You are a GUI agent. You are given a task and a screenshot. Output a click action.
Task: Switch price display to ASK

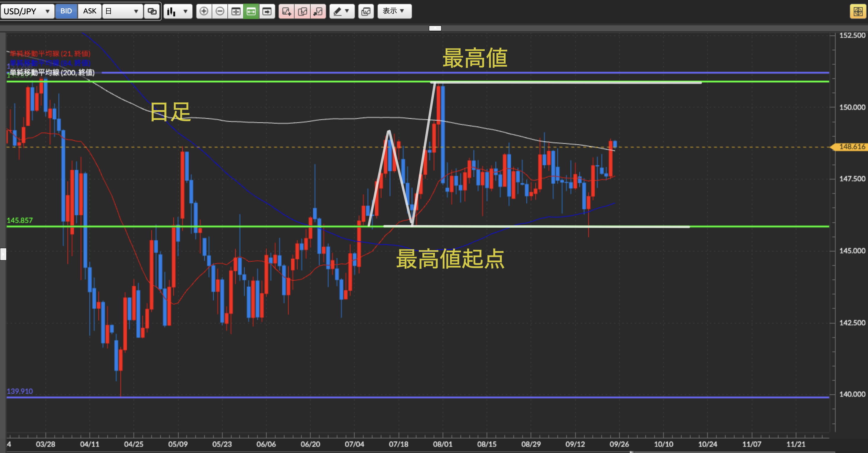[x=90, y=11]
